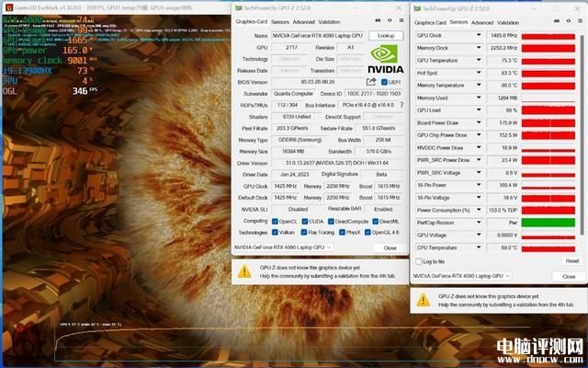Click the Device ID field value

tap(374, 94)
